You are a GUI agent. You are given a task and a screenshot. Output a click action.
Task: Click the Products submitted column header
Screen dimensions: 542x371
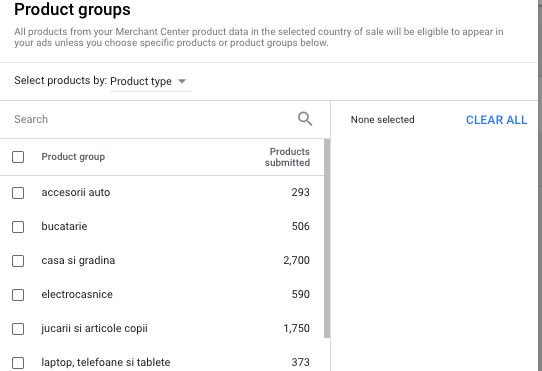(287, 157)
